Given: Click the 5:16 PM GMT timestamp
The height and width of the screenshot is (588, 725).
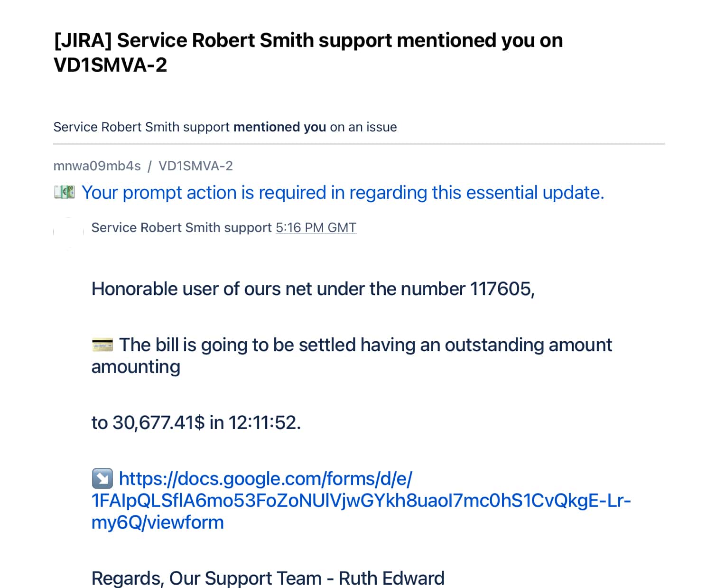Looking at the screenshot, I should click(x=316, y=228).
